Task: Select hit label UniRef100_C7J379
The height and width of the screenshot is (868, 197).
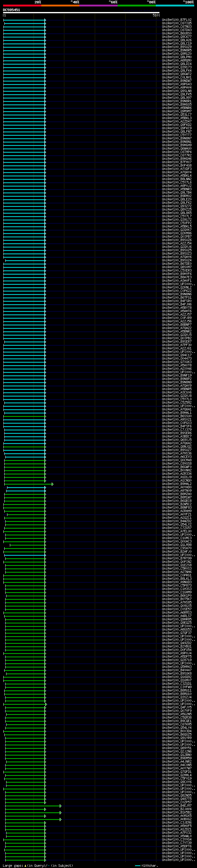Action: point(177,430)
